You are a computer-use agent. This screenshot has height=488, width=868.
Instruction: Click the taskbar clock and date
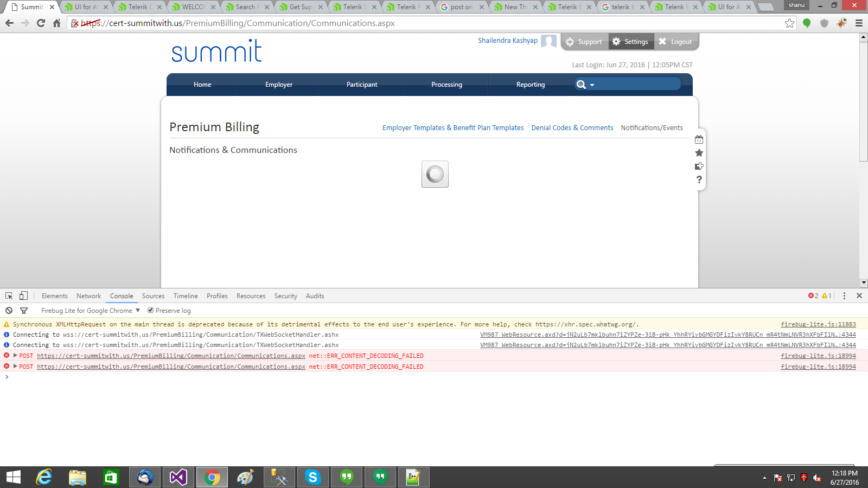[x=845, y=478]
